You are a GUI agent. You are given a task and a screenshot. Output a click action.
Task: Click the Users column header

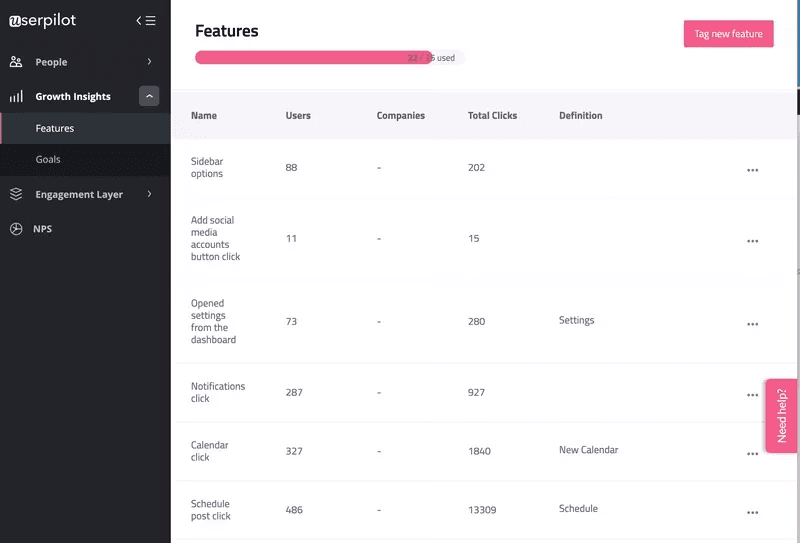[x=298, y=116]
